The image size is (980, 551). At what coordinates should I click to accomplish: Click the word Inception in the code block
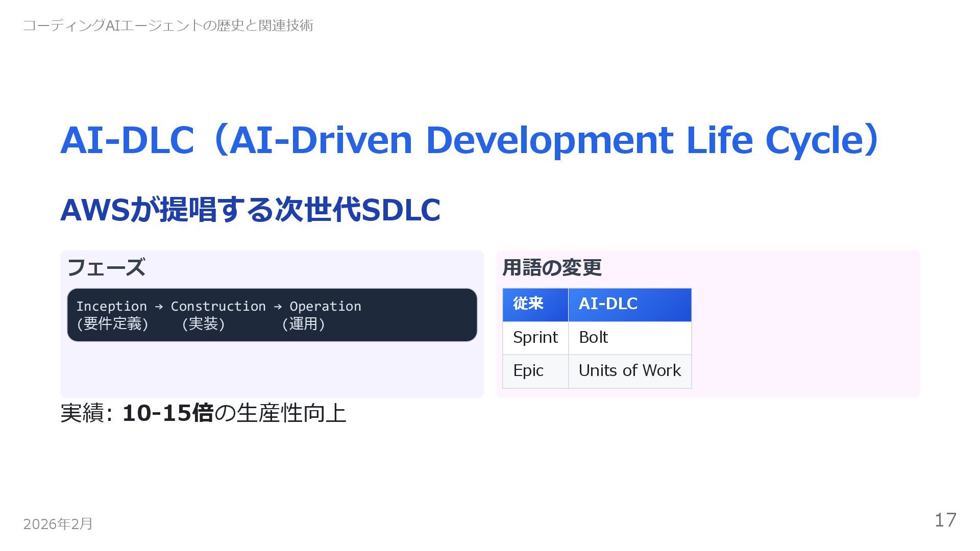point(111,306)
